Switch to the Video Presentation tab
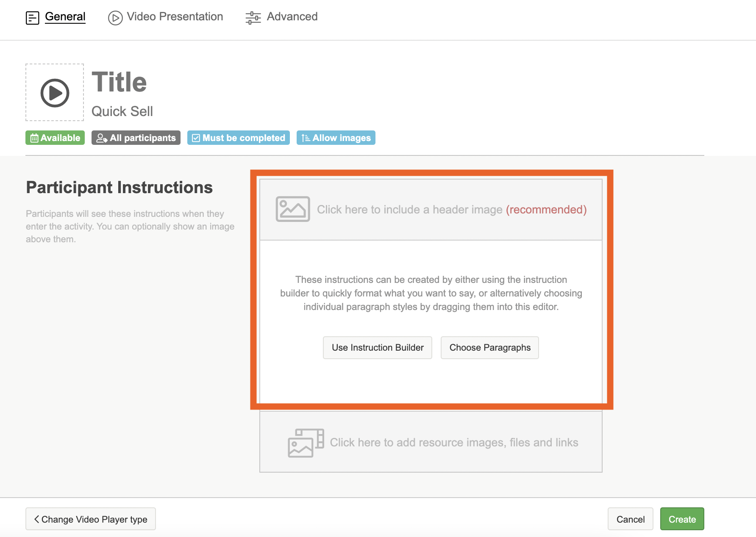The image size is (756, 537). [175, 17]
